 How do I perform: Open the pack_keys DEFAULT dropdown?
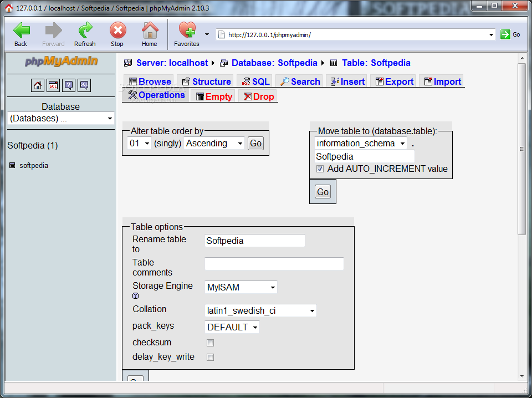[x=232, y=327]
